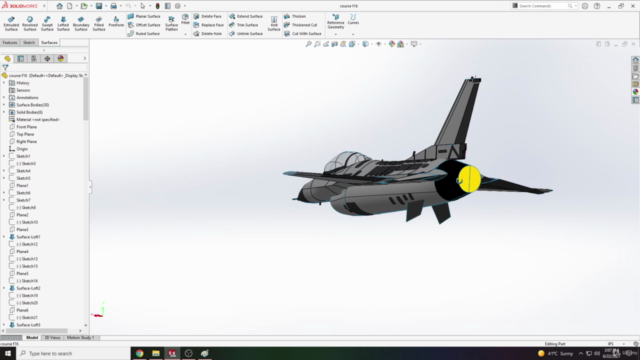Choose the Untrim Surface command

click(246, 33)
